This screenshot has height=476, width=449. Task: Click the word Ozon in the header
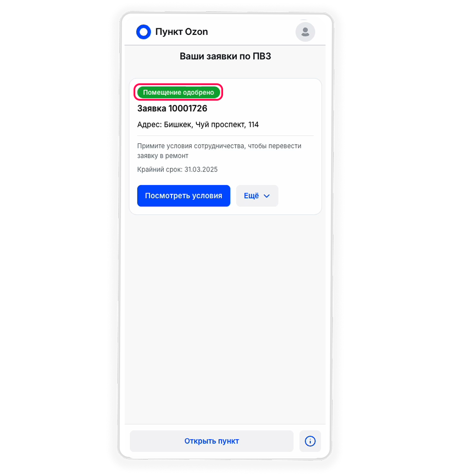(197, 32)
